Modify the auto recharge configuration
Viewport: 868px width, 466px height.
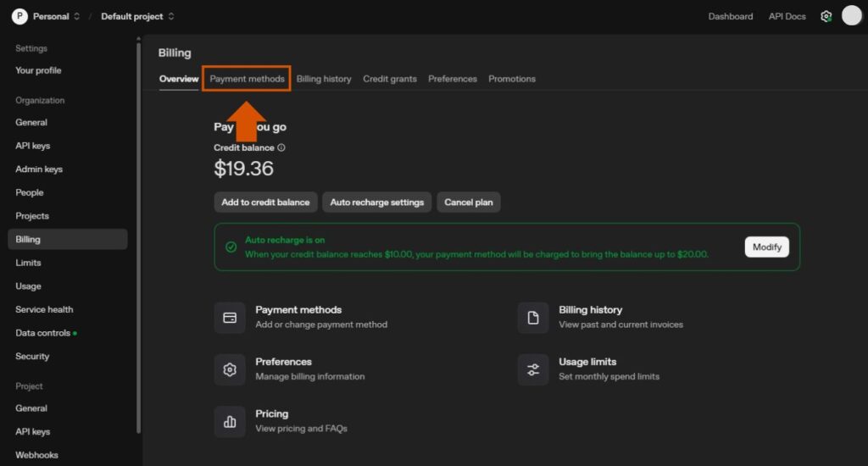pos(766,247)
